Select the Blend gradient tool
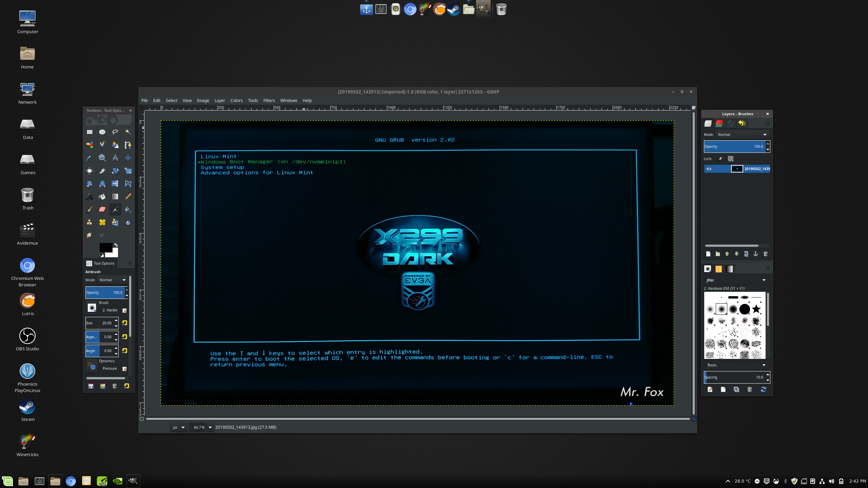Image resolution: width=868 pixels, height=488 pixels. (x=115, y=197)
